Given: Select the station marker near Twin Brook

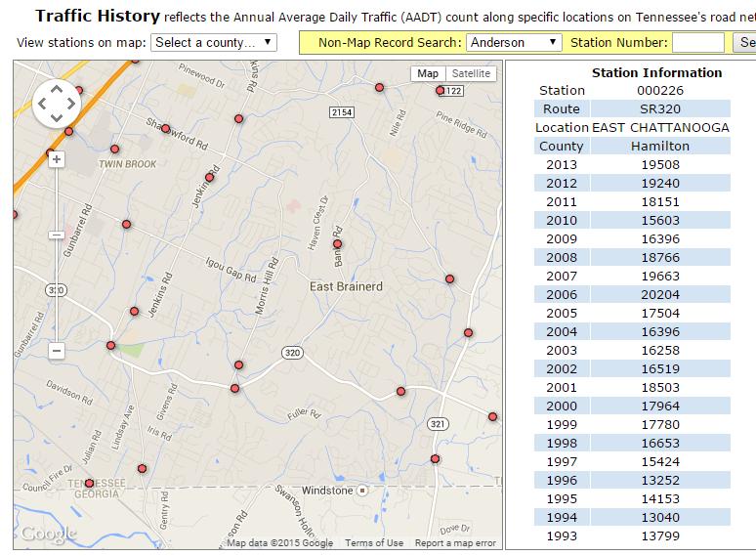Looking at the screenshot, I should pyautogui.click(x=114, y=149).
